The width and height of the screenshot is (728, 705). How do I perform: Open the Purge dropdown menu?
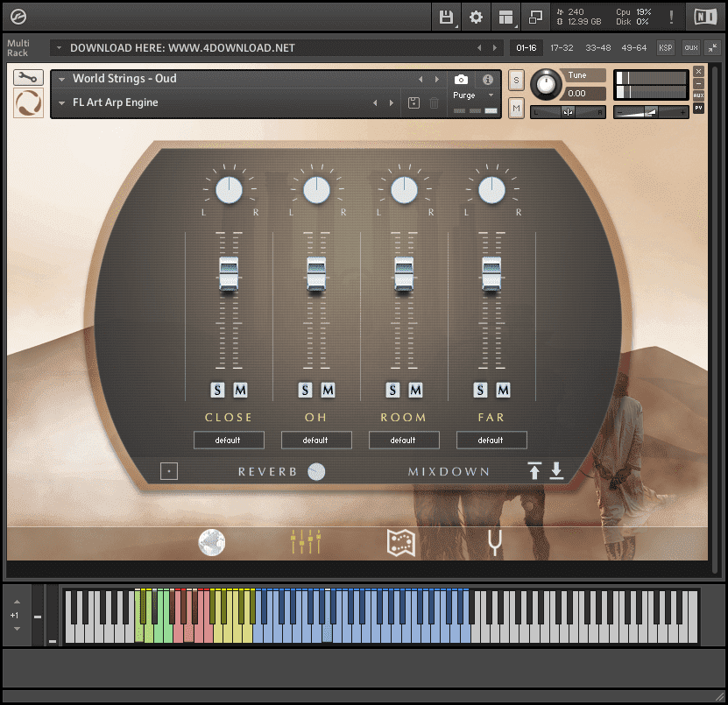(x=474, y=96)
